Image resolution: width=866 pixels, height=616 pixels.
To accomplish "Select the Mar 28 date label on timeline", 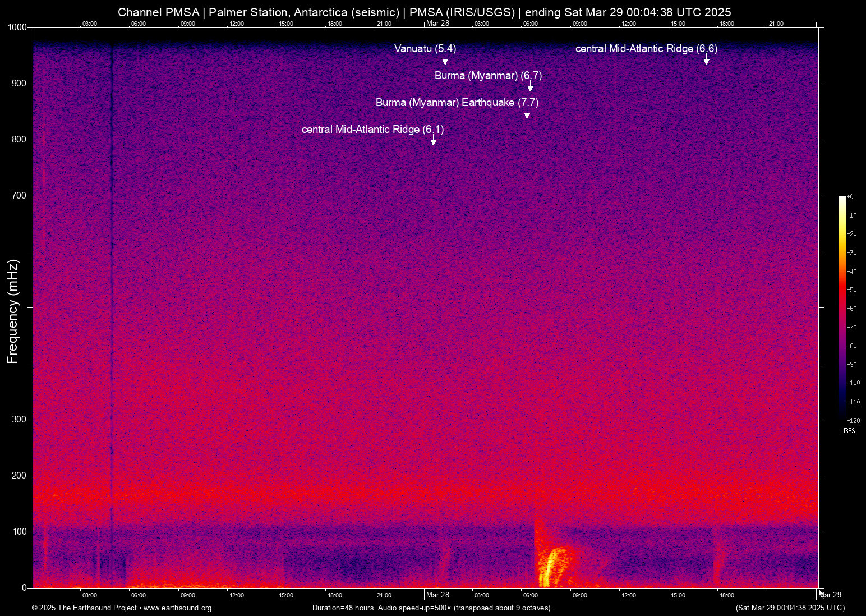I will pyautogui.click(x=437, y=595).
